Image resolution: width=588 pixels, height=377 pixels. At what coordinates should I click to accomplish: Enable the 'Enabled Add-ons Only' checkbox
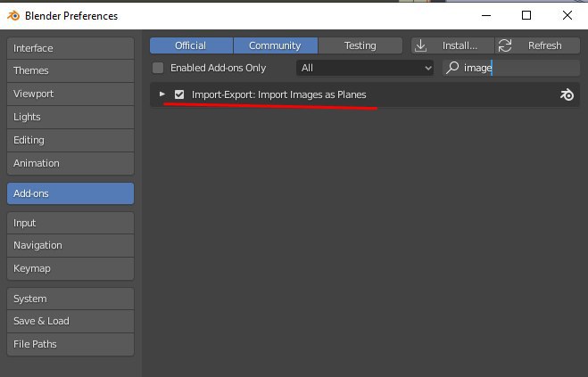point(158,68)
